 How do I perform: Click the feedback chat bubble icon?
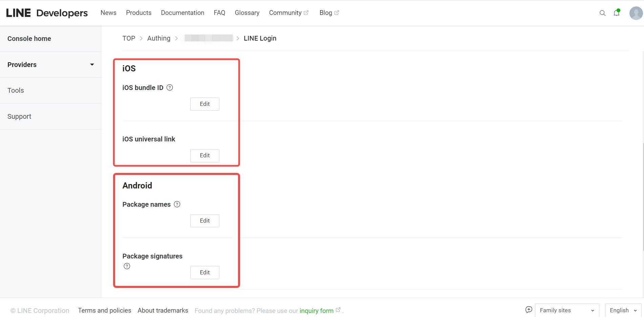529,310
